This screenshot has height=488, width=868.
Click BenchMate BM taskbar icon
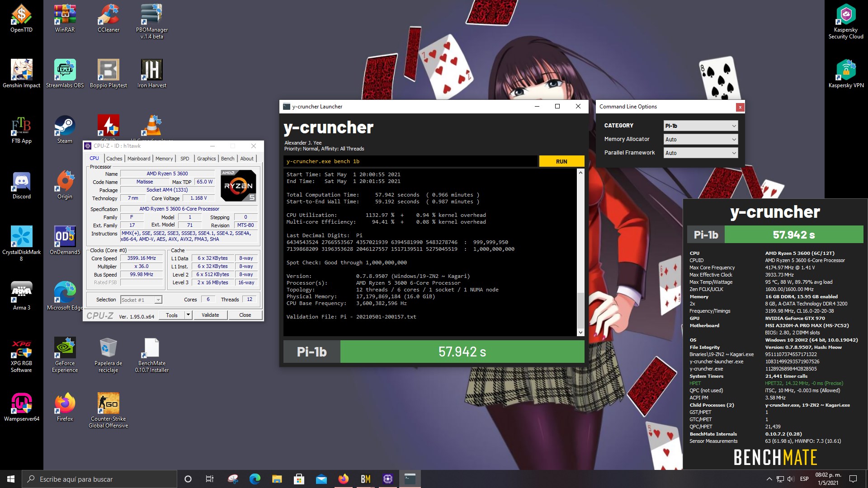click(x=365, y=479)
